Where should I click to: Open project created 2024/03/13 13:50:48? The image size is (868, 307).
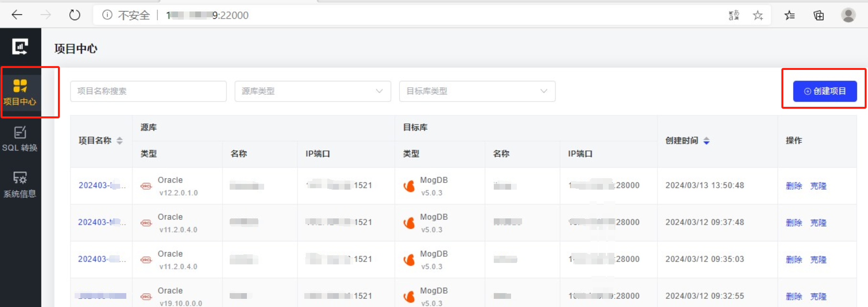click(x=102, y=185)
